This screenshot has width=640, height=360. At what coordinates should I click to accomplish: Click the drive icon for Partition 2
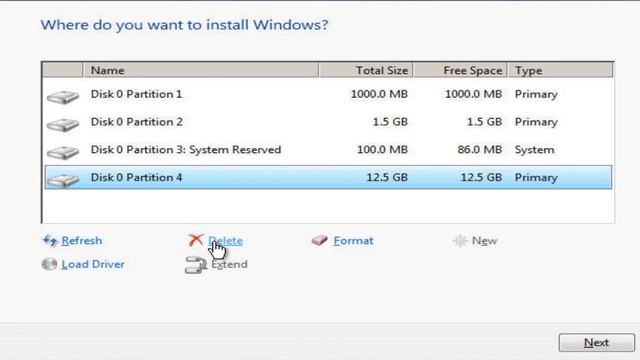[62, 125]
